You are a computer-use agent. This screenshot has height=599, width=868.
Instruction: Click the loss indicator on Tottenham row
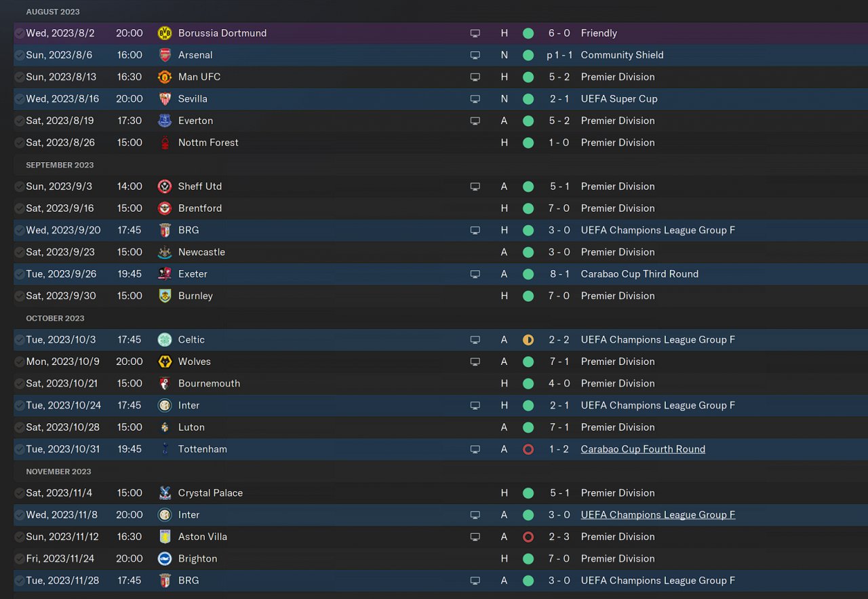(528, 449)
